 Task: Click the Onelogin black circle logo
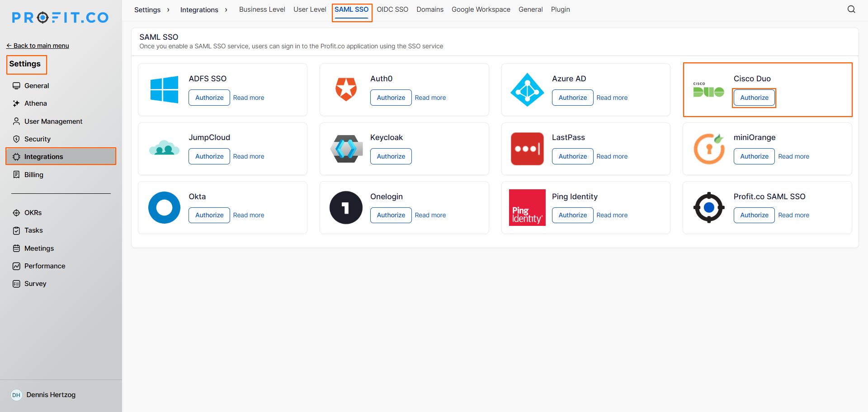click(346, 208)
